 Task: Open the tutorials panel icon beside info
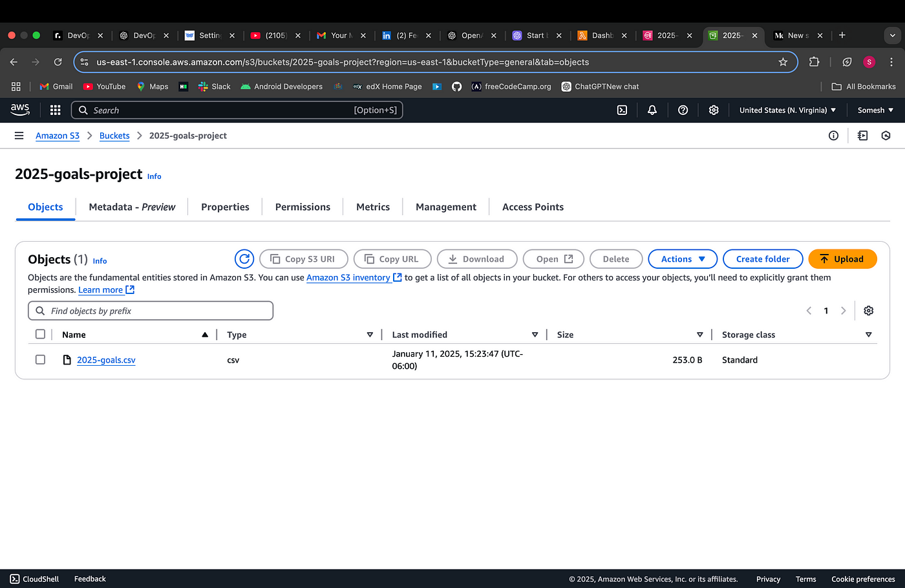(x=862, y=136)
